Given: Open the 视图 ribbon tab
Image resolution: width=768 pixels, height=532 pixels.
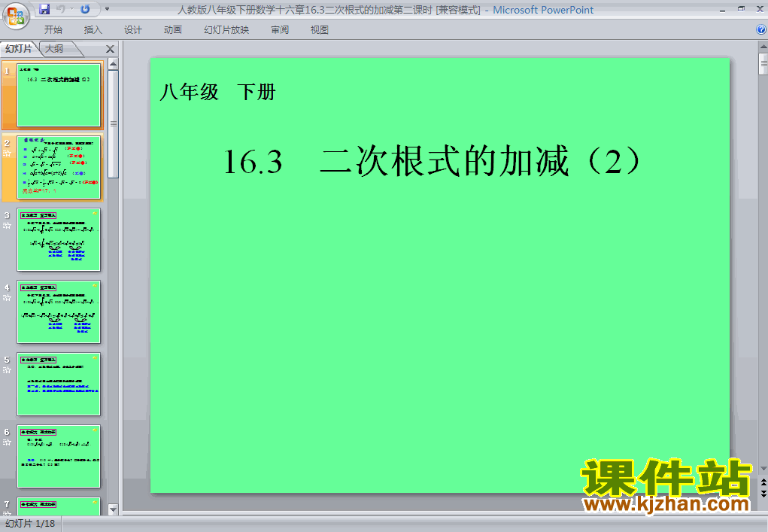Looking at the screenshot, I should point(320,30).
